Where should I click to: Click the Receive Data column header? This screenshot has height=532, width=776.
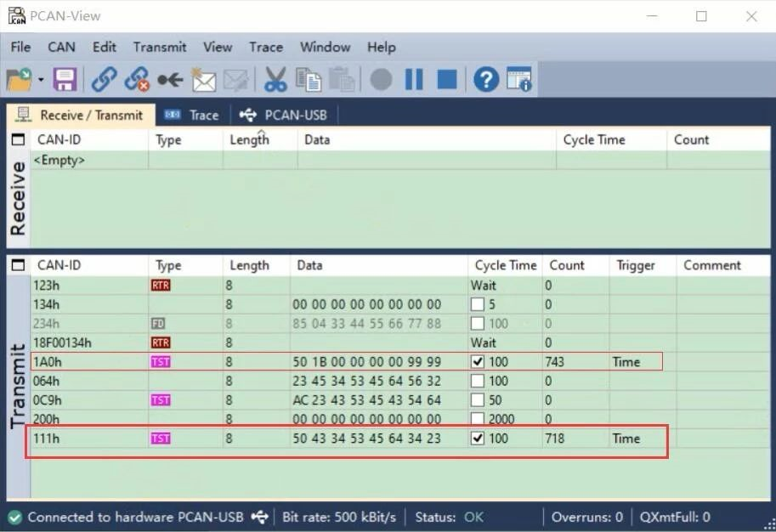[427, 140]
